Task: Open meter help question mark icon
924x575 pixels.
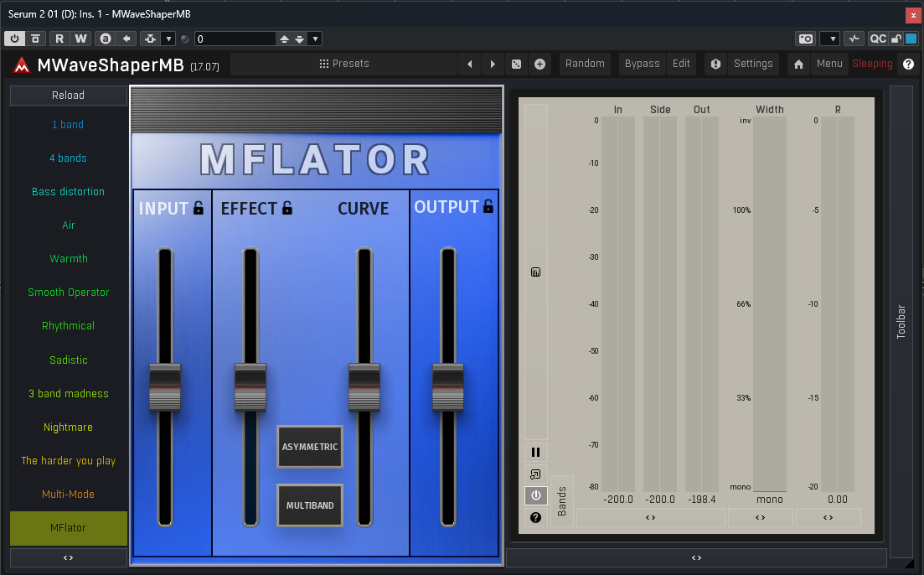Action: coord(535,517)
